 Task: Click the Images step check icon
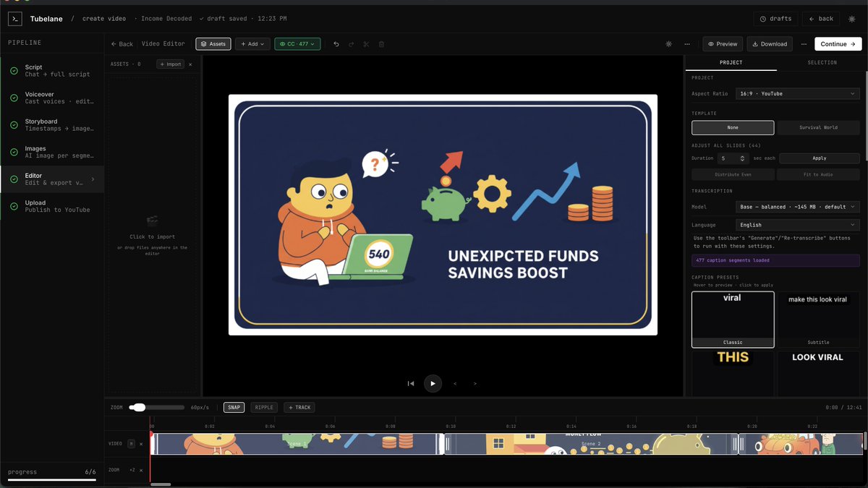pyautogui.click(x=14, y=152)
